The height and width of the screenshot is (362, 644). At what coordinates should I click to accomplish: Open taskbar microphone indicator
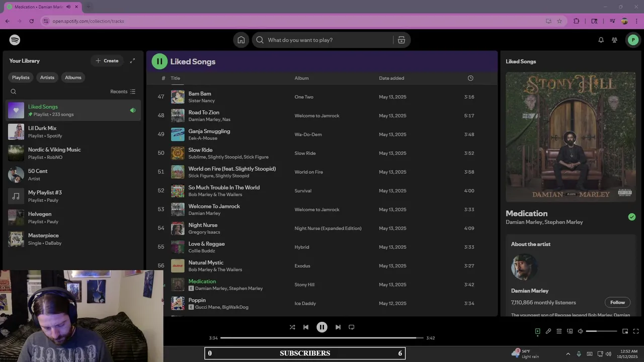pos(579,354)
